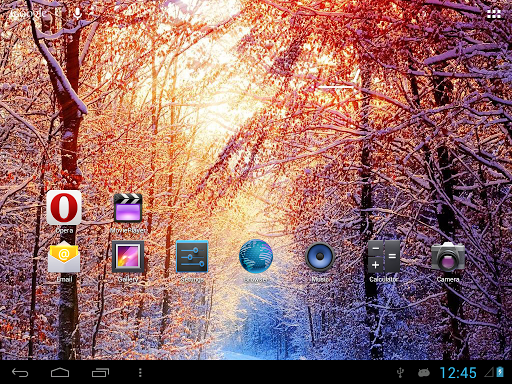Start voice search with microphone icon
The image size is (512, 384).
pos(77,13)
